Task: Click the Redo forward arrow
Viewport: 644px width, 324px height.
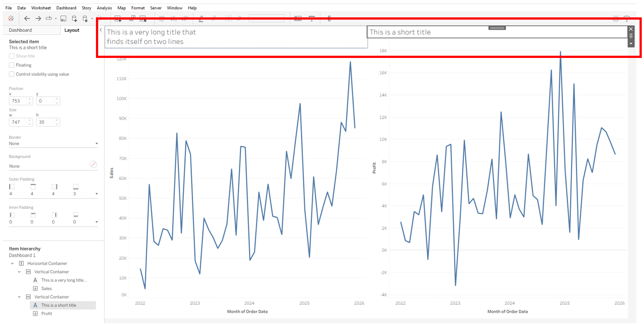Action: pyautogui.click(x=38, y=18)
